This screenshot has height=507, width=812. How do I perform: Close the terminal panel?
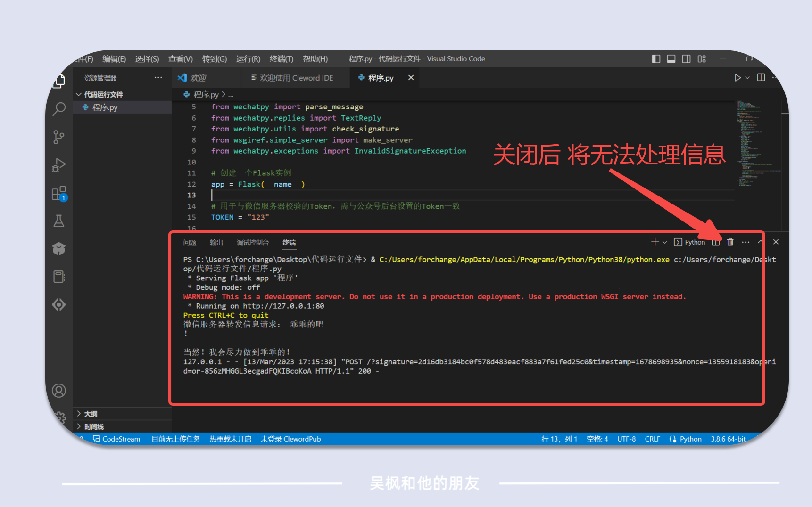click(x=776, y=242)
